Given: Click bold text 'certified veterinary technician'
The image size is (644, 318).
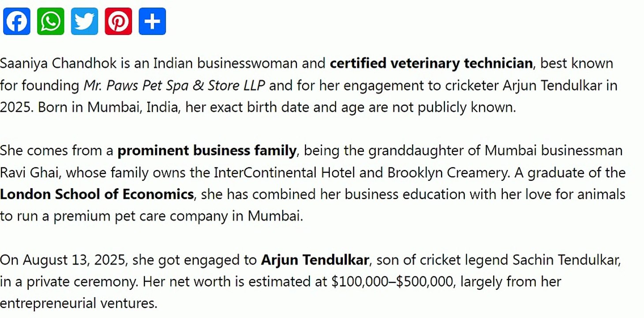Looking at the screenshot, I should [431, 64].
